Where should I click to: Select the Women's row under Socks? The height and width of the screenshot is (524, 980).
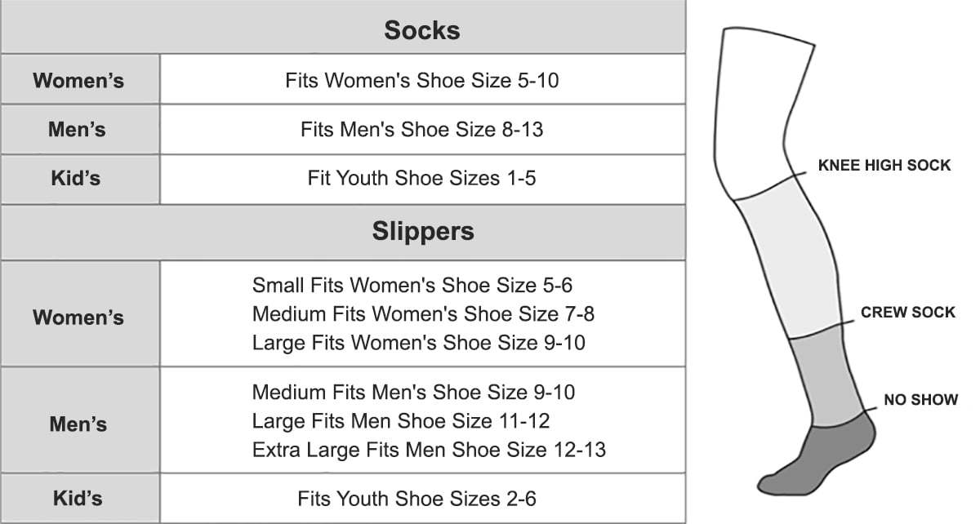pyautogui.click(x=78, y=81)
